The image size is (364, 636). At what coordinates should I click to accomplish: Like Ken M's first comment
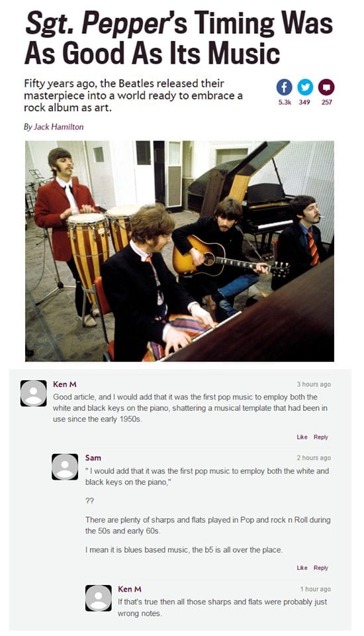[302, 437]
